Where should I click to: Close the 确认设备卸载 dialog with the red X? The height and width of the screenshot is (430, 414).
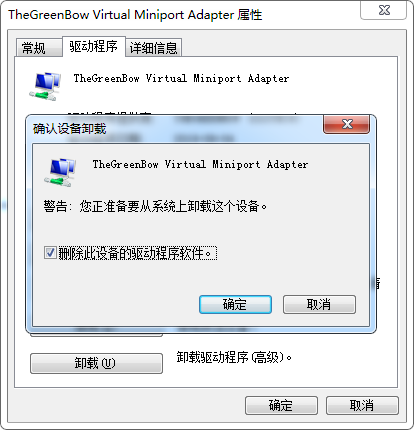(x=347, y=124)
